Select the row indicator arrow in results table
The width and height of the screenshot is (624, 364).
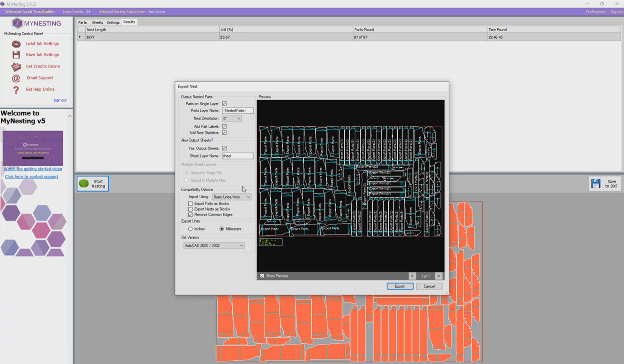click(x=80, y=37)
